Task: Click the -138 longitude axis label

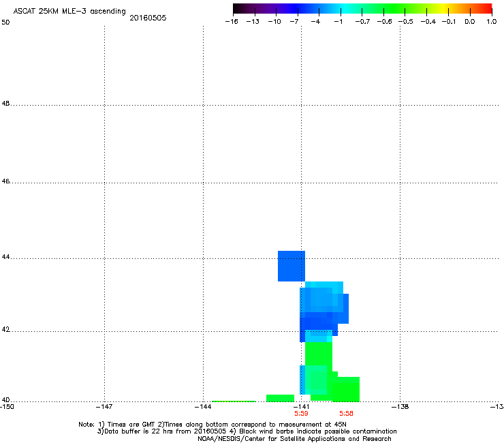Action: point(400,407)
